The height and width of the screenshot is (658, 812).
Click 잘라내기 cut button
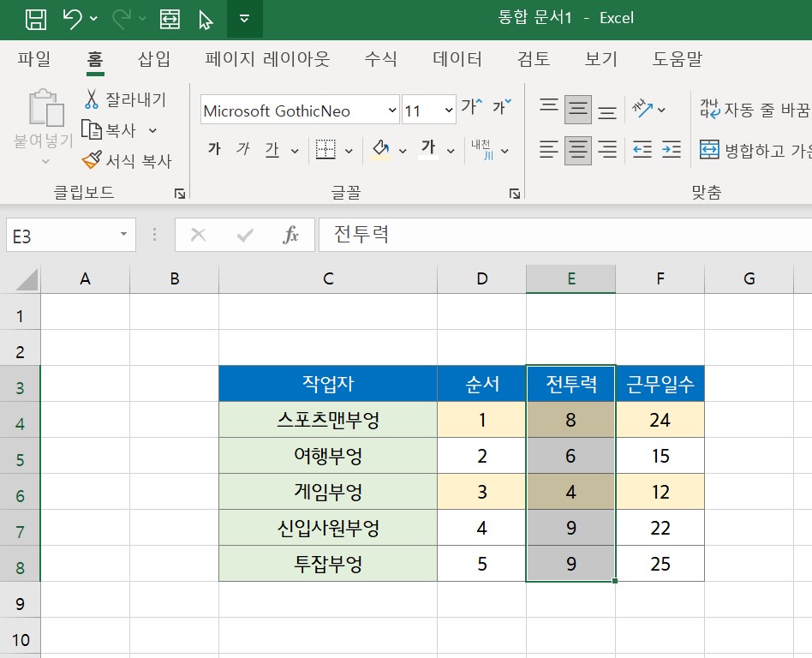124,99
